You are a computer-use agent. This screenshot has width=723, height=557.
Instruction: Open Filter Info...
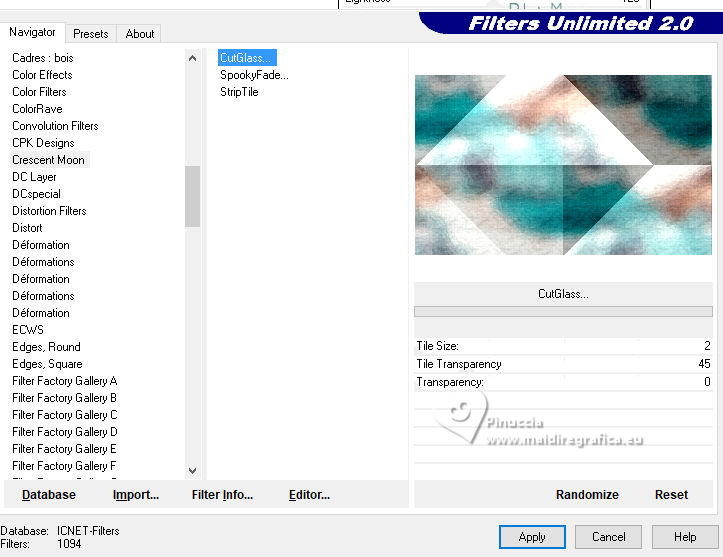pyautogui.click(x=222, y=495)
